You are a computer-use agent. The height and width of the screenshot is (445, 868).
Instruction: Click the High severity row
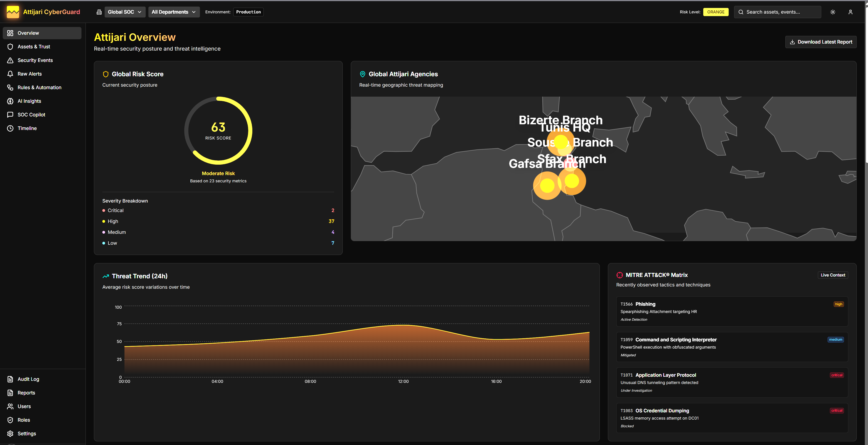pos(218,221)
